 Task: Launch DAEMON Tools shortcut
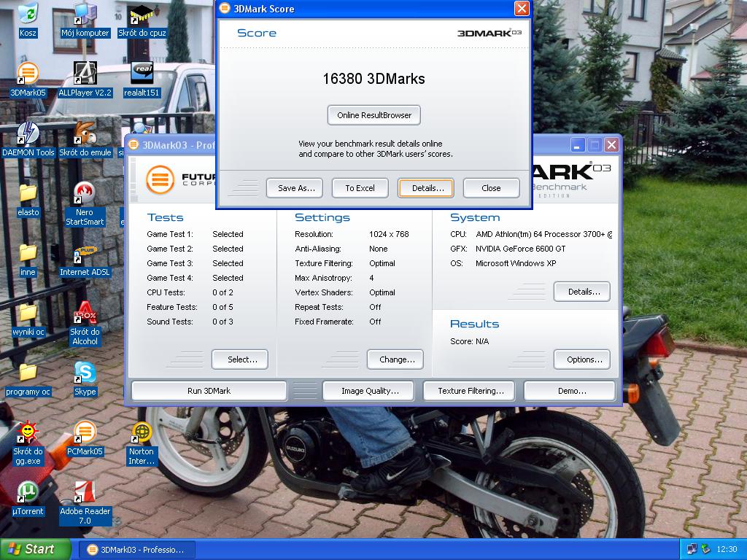pyautogui.click(x=28, y=139)
